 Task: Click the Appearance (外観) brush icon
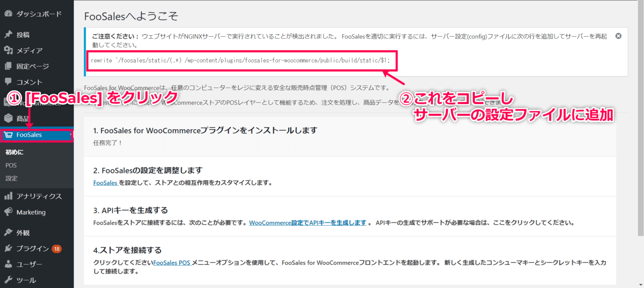(x=8, y=233)
